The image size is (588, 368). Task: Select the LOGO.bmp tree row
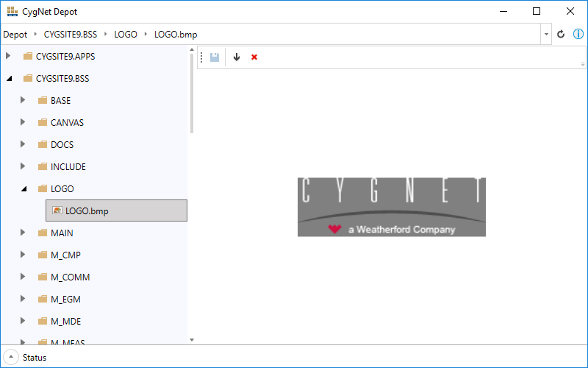(x=116, y=210)
